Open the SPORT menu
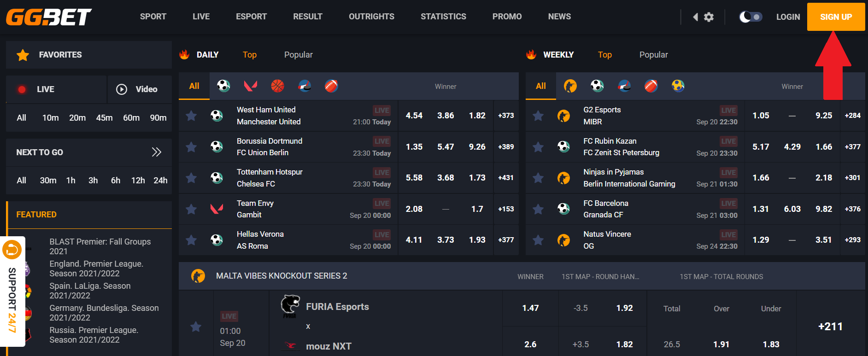Image resolution: width=868 pixels, height=356 pixels. click(x=153, y=17)
